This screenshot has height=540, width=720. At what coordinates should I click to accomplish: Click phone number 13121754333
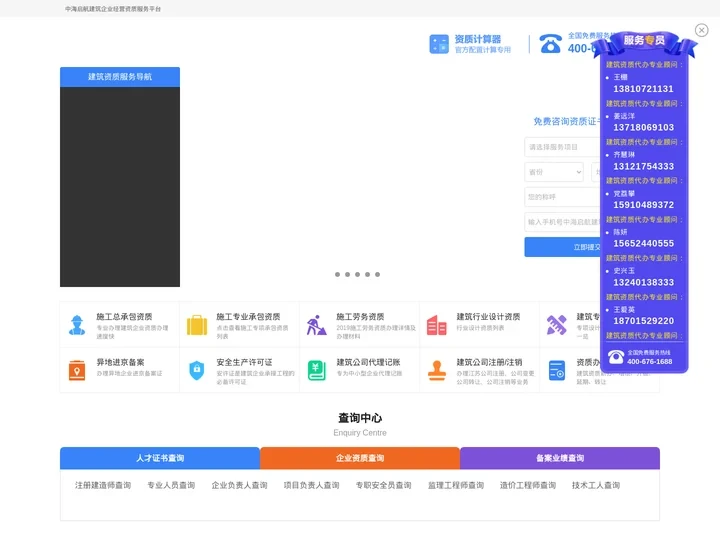click(643, 166)
